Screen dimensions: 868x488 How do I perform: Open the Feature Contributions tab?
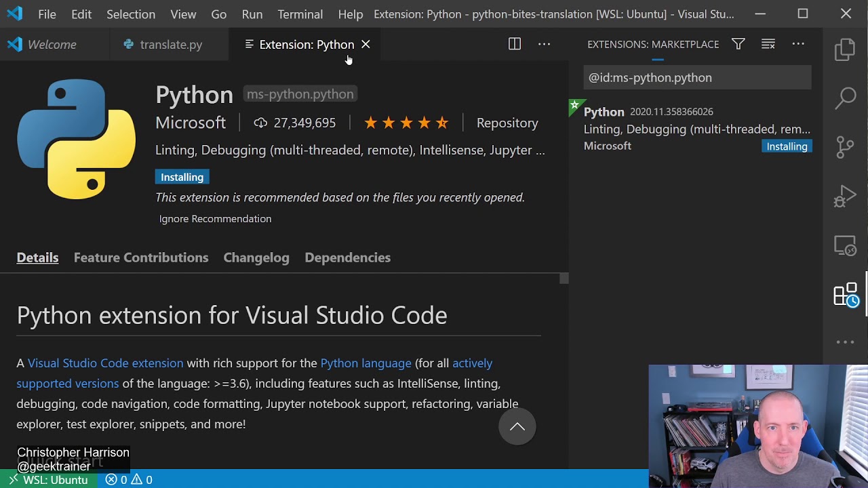tap(141, 258)
